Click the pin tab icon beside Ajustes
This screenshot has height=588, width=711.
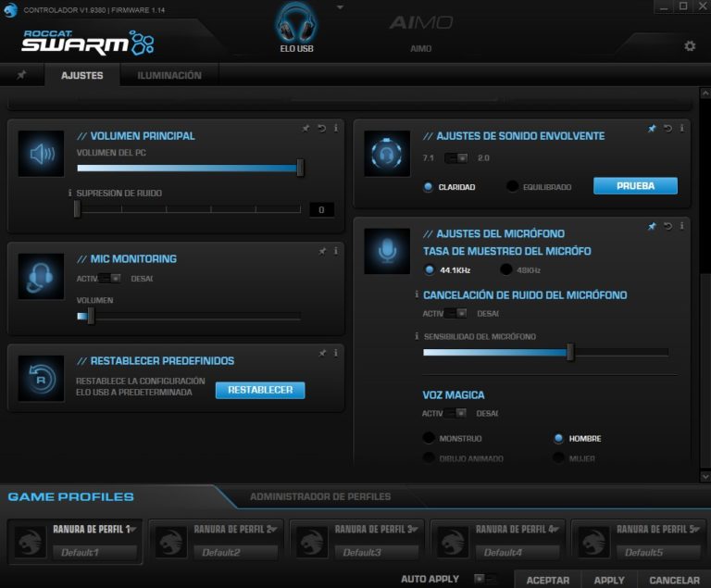(x=21, y=75)
